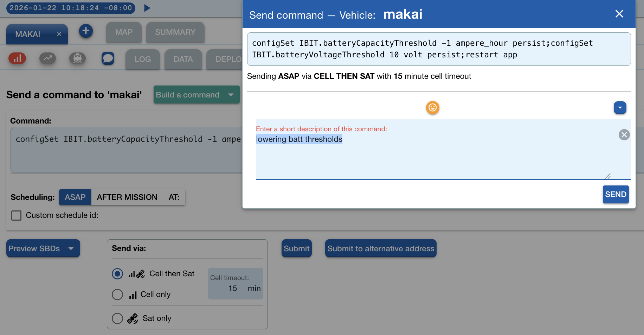Switch to the SUMMARY tab
This screenshot has width=644, height=335.
tap(175, 32)
